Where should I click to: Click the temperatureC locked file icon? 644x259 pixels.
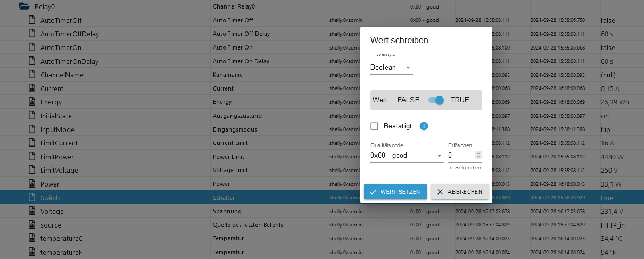click(31, 239)
